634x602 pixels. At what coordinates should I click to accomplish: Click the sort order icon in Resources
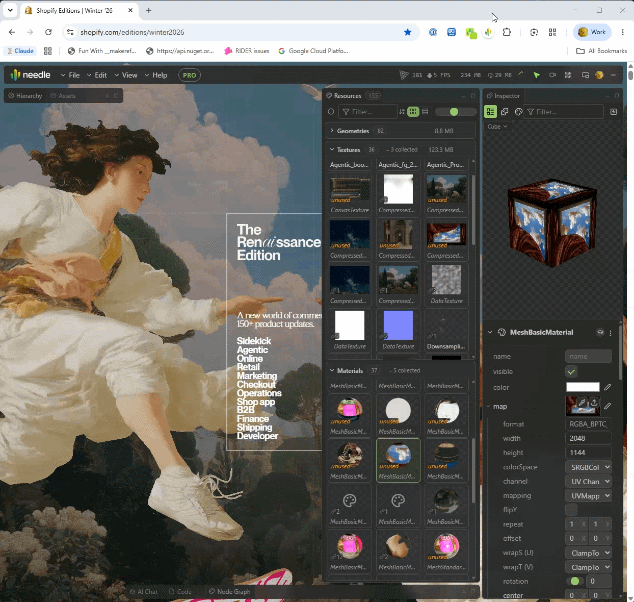click(x=402, y=112)
